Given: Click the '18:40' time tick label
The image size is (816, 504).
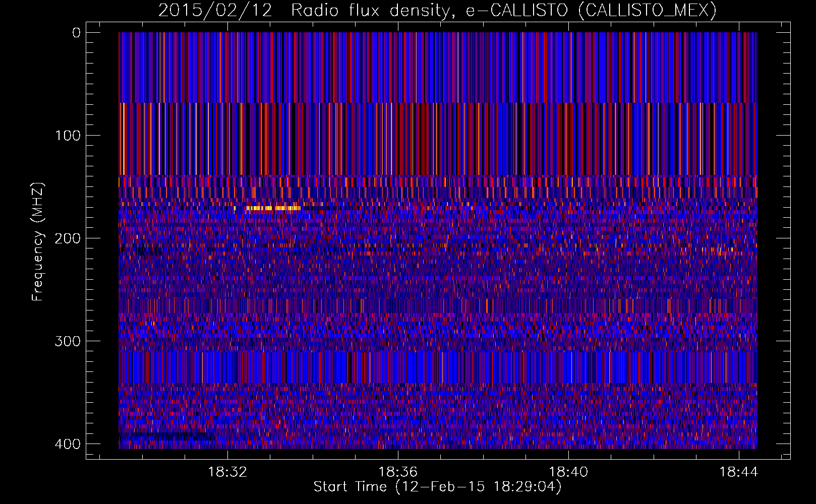Looking at the screenshot, I should point(568,472).
